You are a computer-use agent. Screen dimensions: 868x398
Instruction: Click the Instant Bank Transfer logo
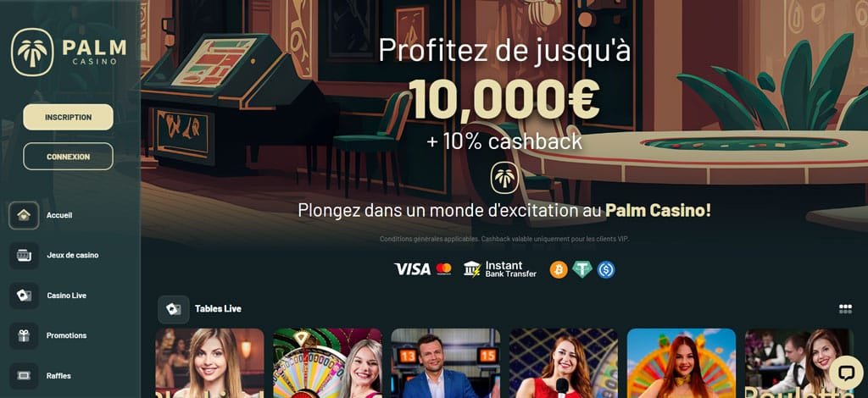[500, 269]
